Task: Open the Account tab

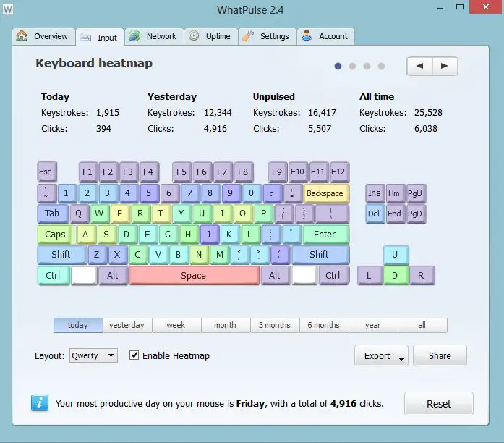Action: point(325,36)
